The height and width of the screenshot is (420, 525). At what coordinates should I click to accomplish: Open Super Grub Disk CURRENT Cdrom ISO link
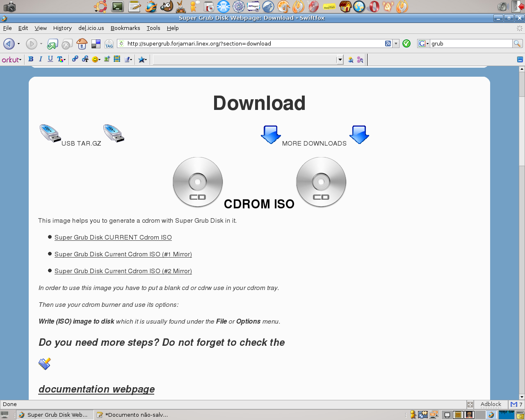coord(113,237)
